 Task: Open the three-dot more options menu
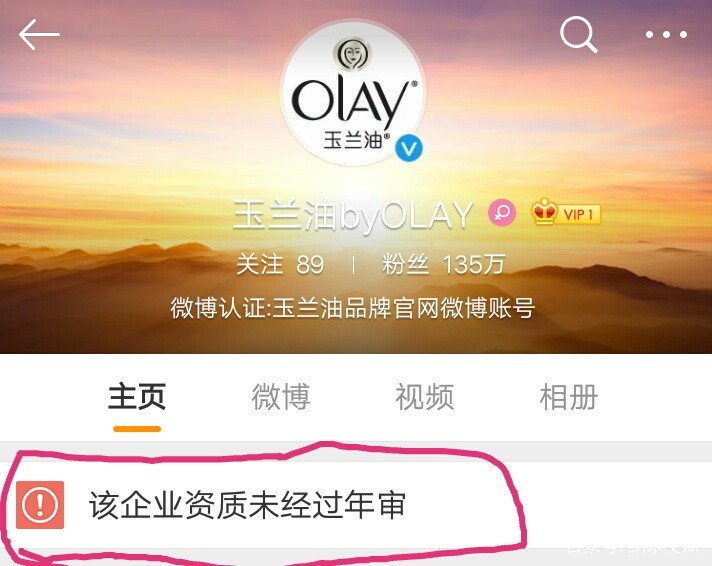[x=666, y=35]
